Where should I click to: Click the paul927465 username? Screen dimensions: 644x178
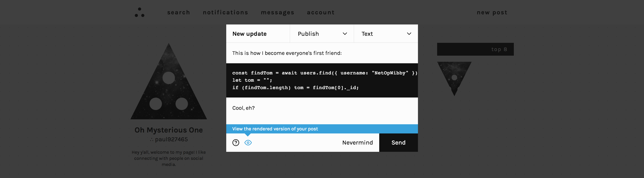(x=171, y=139)
